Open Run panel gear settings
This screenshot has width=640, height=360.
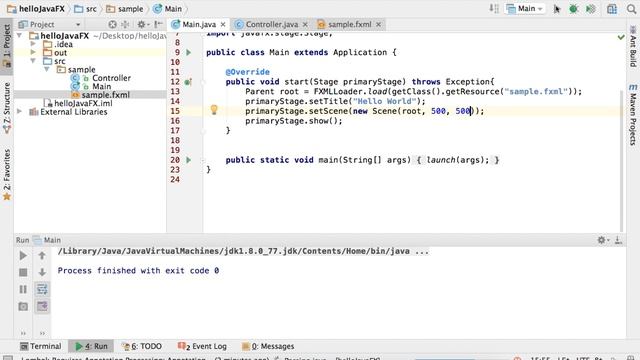point(602,240)
